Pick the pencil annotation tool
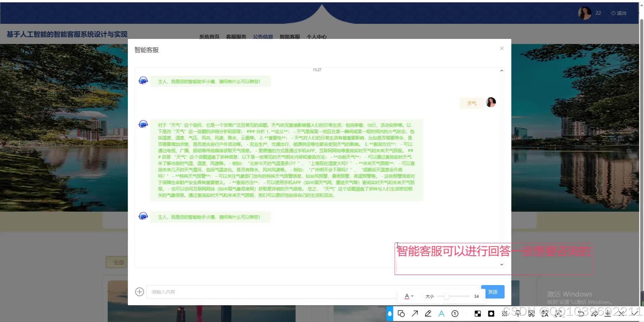This screenshot has width=644, height=322. (x=428, y=314)
